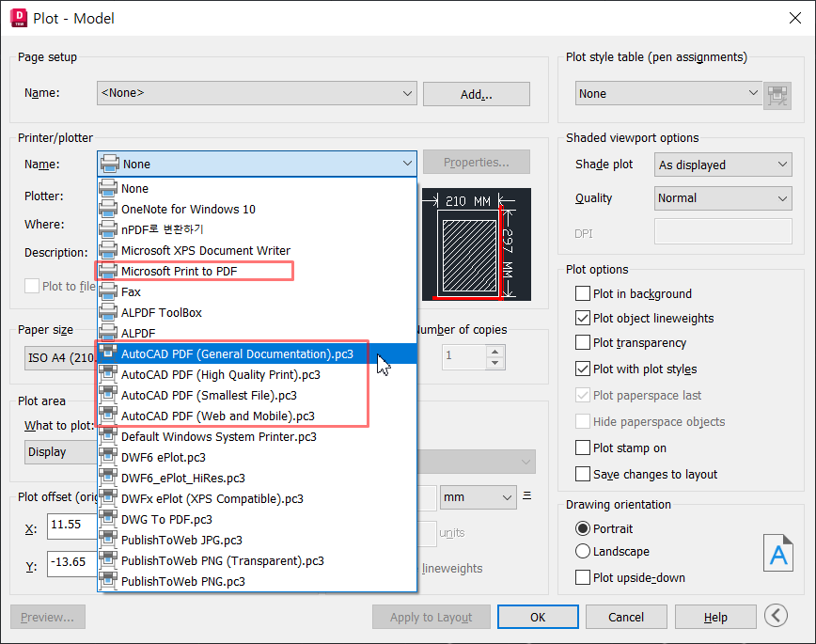This screenshot has height=644, width=816.
Task: Enable Plot in background checkbox
Action: (582, 293)
